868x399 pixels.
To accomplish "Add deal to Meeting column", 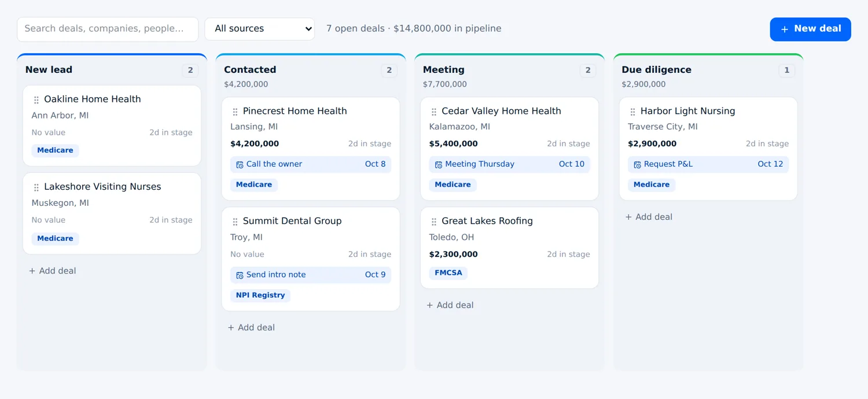I will tap(450, 305).
